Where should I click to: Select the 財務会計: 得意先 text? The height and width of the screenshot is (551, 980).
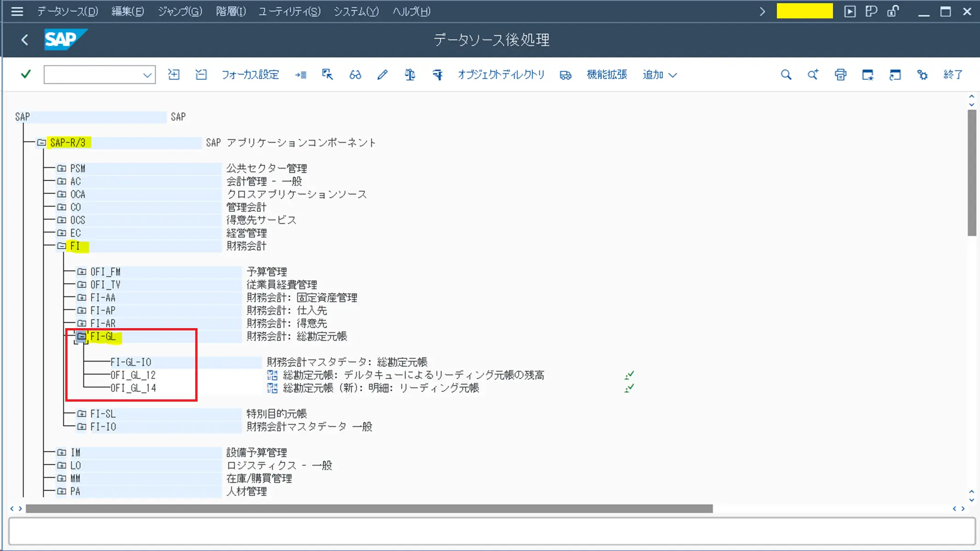[x=287, y=323]
